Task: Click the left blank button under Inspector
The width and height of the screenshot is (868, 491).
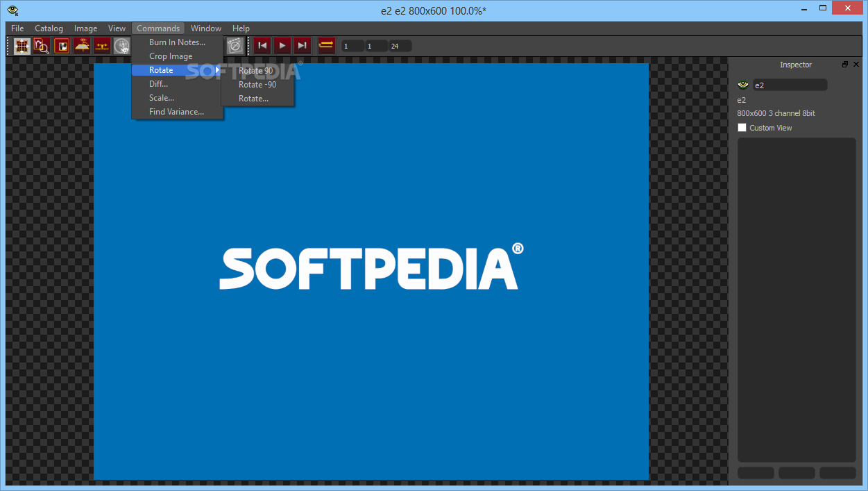Action: [756, 473]
